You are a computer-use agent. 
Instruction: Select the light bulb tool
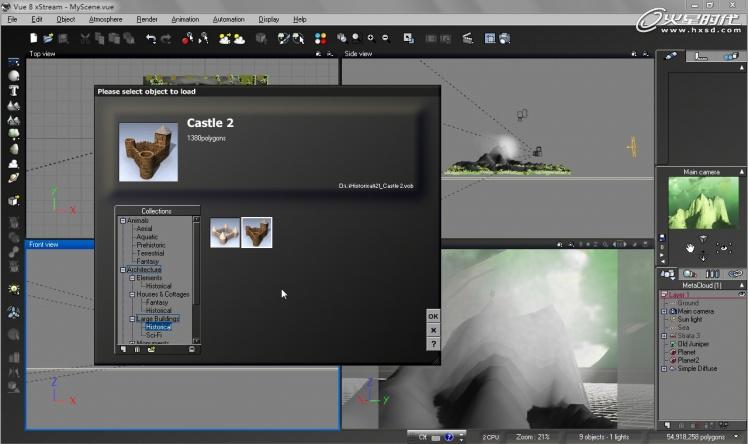14,289
